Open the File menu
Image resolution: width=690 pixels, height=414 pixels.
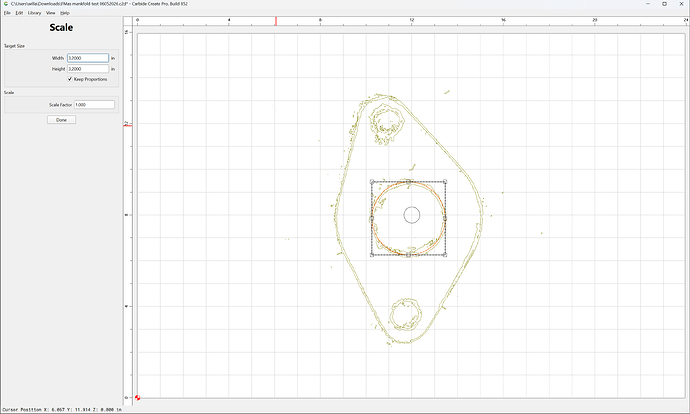pos(7,13)
